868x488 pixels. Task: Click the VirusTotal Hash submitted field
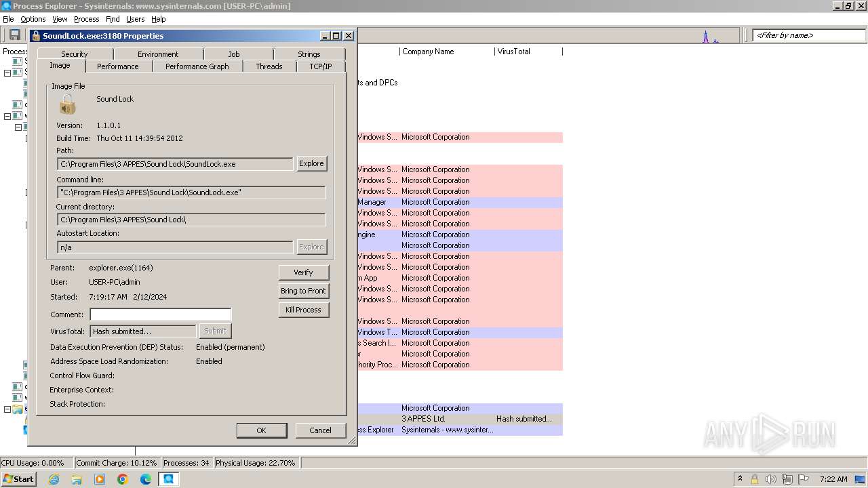pyautogui.click(x=144, y=331)
